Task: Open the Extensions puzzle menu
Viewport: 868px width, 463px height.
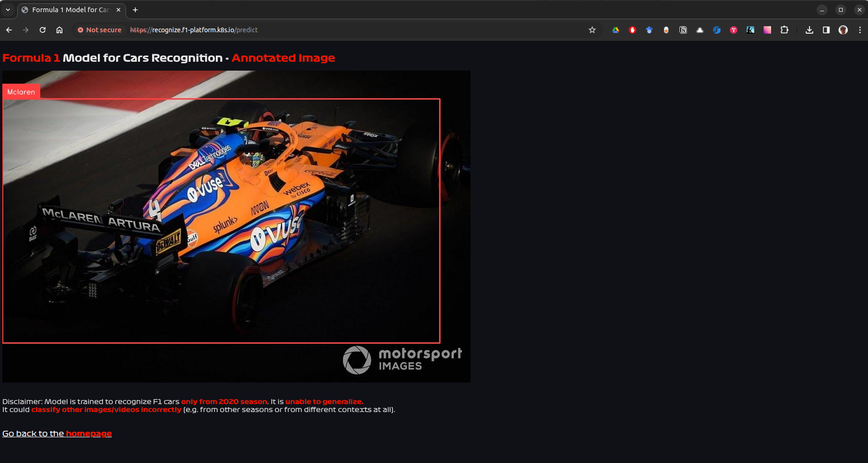Action: click(784, 30)
